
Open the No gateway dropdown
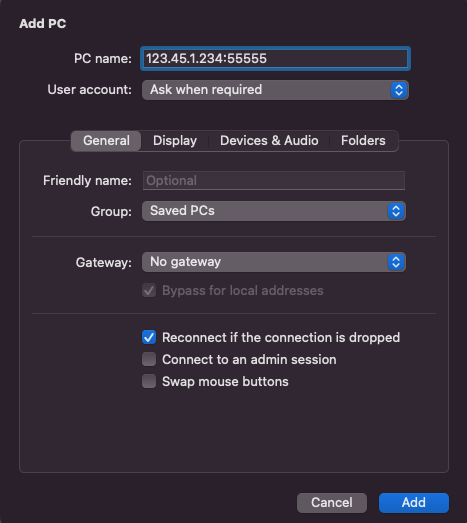coord(274,262)
